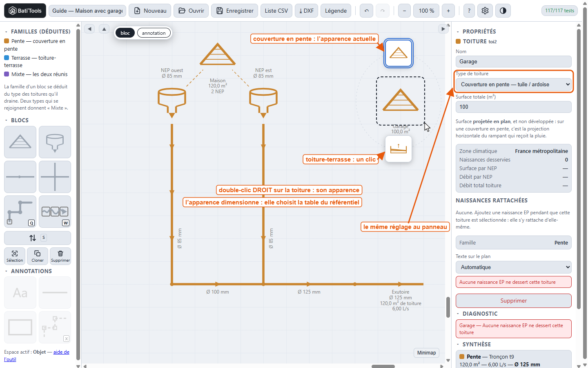
Task: Click the undo arrow in toolbar
Action: coord(367,11)
